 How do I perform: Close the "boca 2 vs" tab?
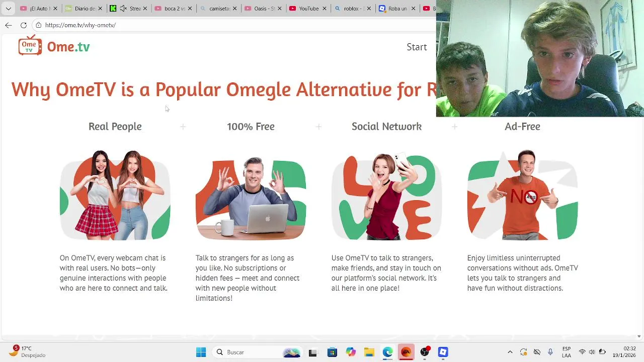point(190,9)
